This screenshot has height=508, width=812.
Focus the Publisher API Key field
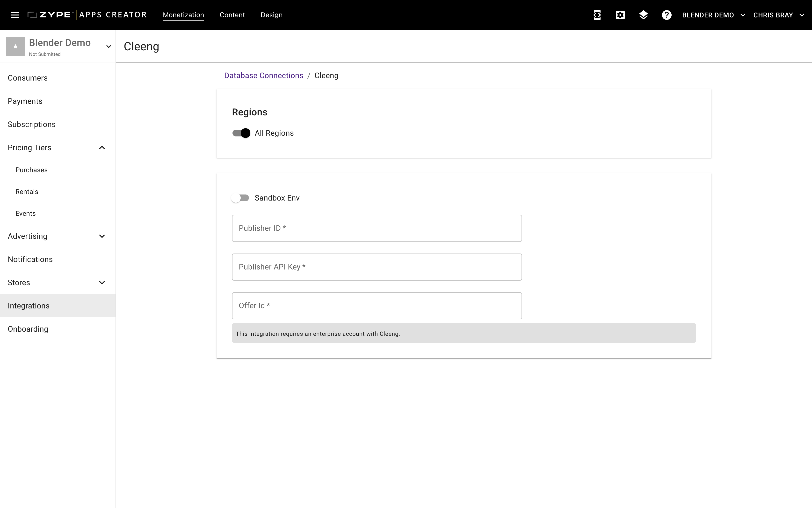pos(377,267)
